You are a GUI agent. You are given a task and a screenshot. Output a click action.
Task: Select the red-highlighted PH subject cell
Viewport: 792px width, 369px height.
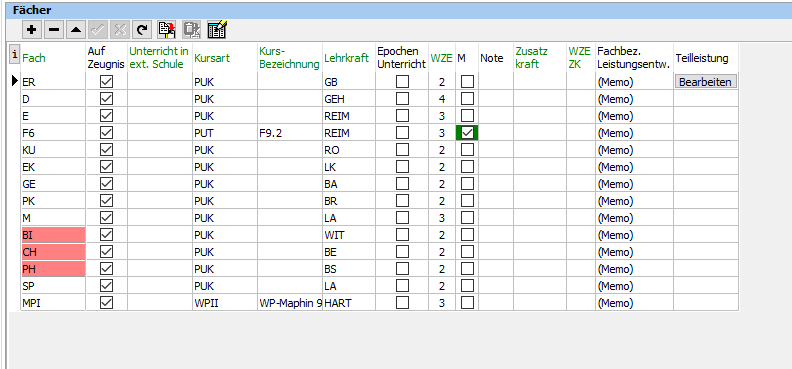pyautogui.click(x=54, y=269)
